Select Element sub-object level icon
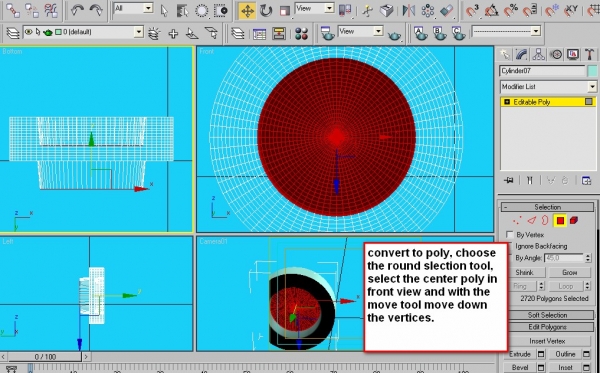The width and height of the screenshot is (600, 373). point(574,220)
